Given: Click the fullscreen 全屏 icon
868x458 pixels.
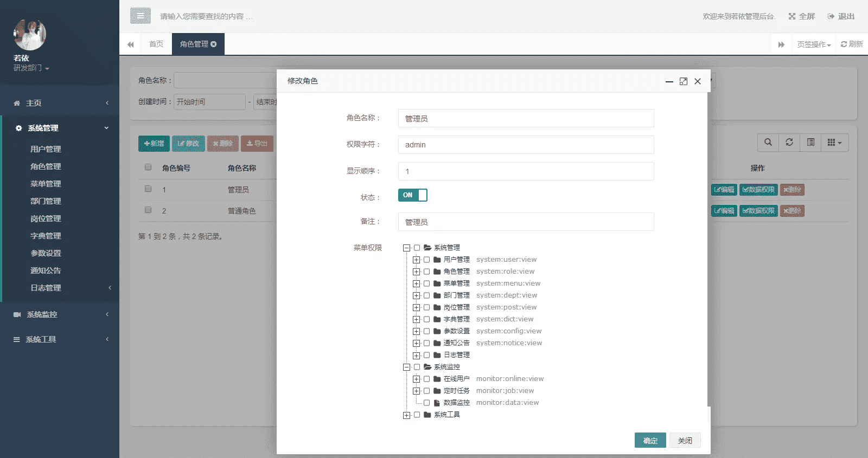Looking at the screenshot, I should click(792, 16).
